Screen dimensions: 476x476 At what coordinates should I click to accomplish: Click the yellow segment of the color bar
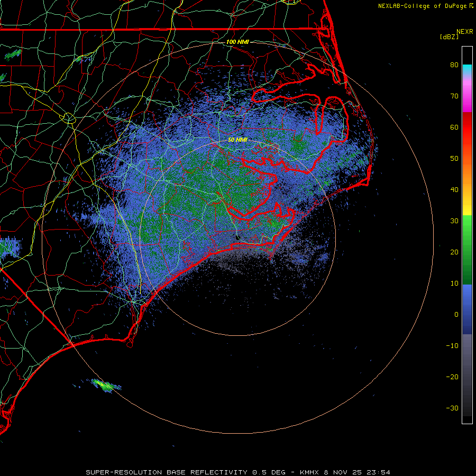[467, 208]
